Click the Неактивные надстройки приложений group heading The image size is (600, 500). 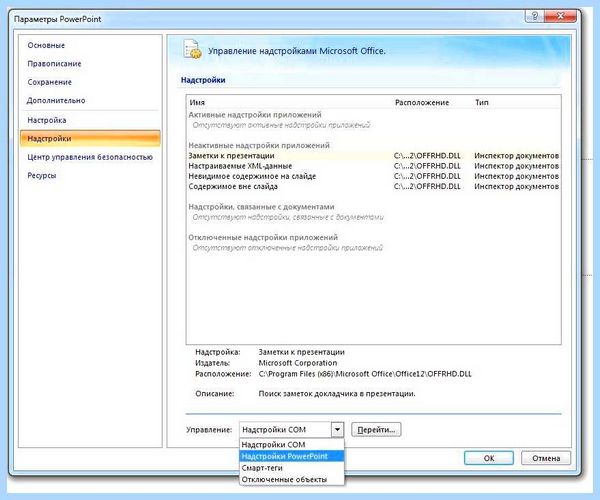pyautogui.click(x=259, y=145)
